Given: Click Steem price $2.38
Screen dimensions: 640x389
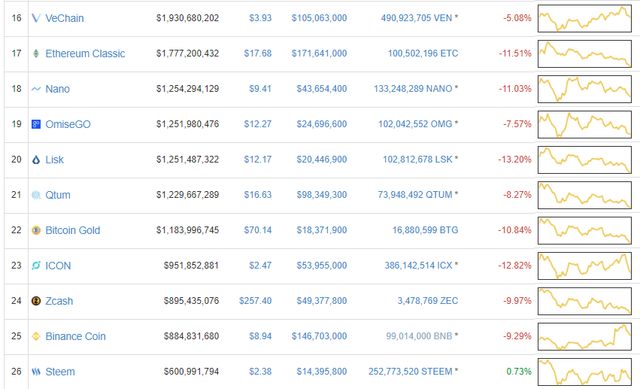Looking at the screenshot, I should [x=260, y=371].
